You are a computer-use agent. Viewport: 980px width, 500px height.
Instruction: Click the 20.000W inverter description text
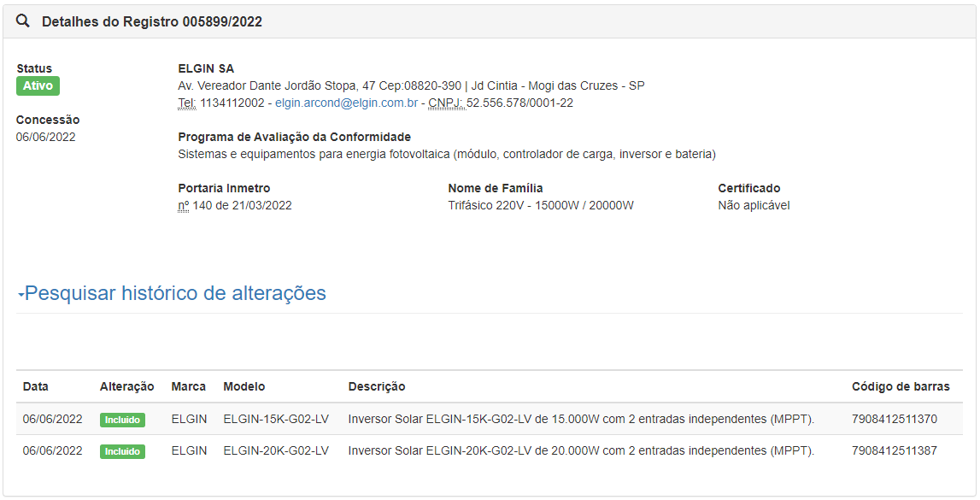[x=581, y=450]
